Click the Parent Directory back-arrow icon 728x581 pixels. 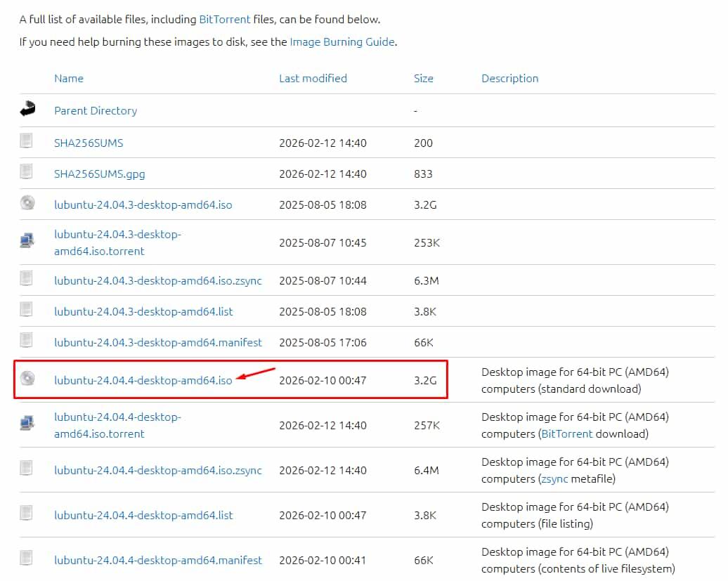coord(27,110)
